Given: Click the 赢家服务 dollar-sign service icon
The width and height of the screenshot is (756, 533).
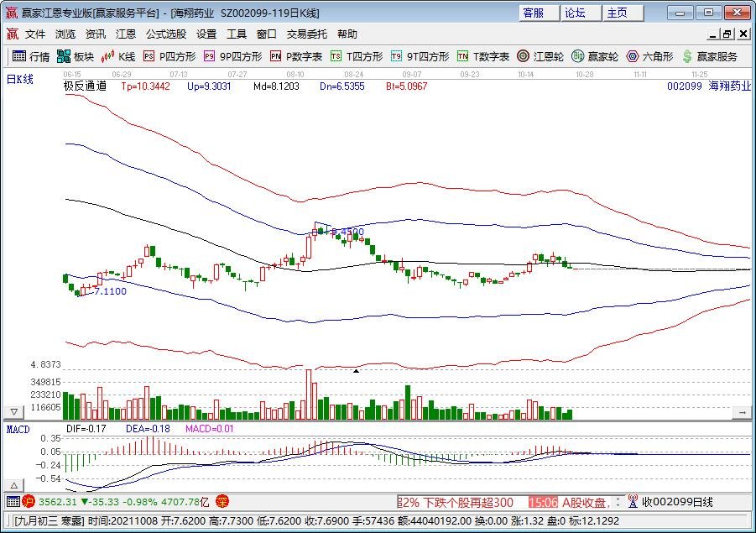Looking at the screenshot, I should 709,56.
